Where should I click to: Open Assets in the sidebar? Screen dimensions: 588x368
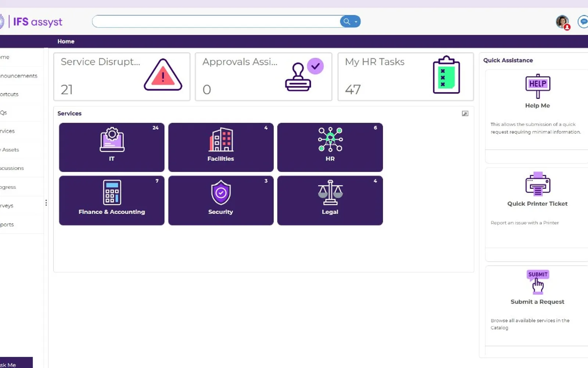coord(10,150)
